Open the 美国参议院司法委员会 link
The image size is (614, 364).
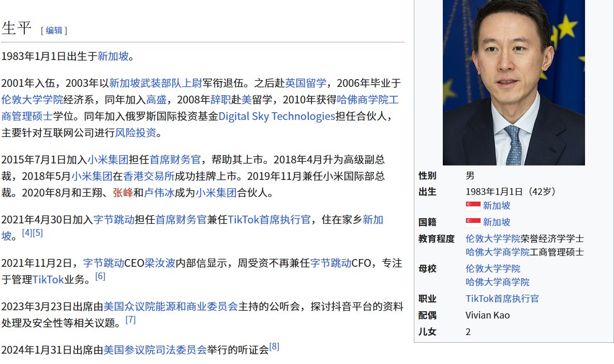(155, 350)
